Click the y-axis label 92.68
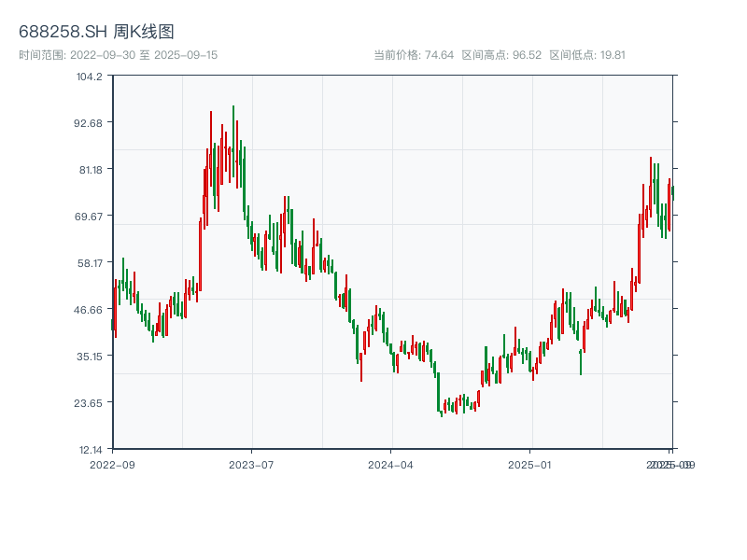 point(88,123)
